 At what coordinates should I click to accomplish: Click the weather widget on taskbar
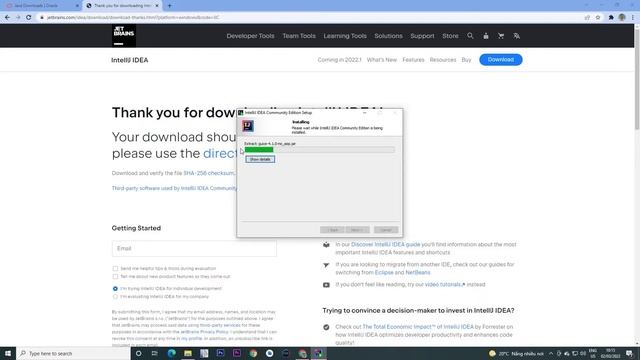click(x=516, y=353)
